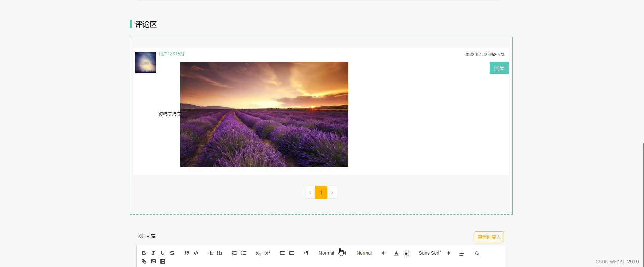Toggle bold formatting in the editor
Image resolution: width=644 pixels, height=267 pixels.
coord(144,253)
